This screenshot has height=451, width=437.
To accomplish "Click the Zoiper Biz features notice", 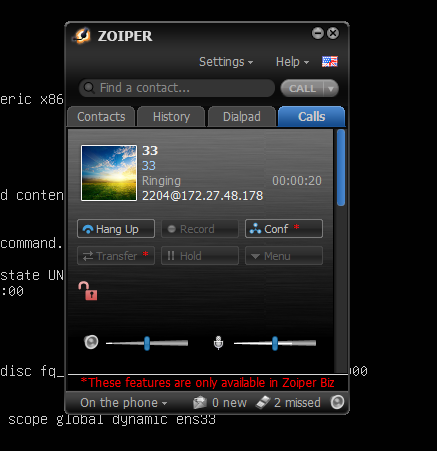I will click(x=207, y=382).
